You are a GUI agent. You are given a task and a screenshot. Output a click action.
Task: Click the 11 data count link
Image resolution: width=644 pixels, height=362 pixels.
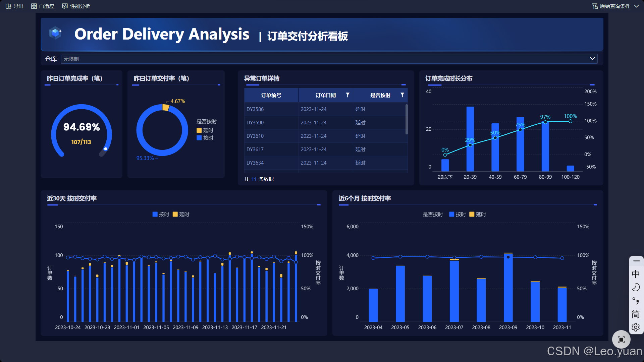pyautogui.click(x=253, y=179)
